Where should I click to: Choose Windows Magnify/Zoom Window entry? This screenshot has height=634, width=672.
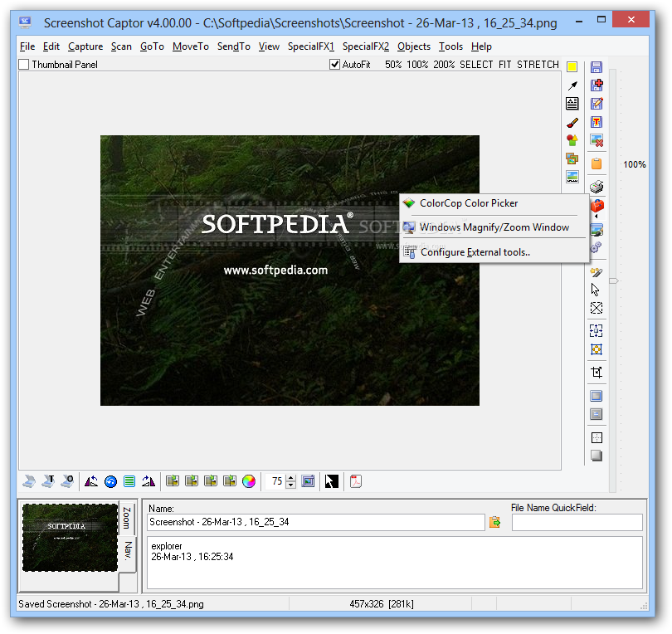[494, 227]
